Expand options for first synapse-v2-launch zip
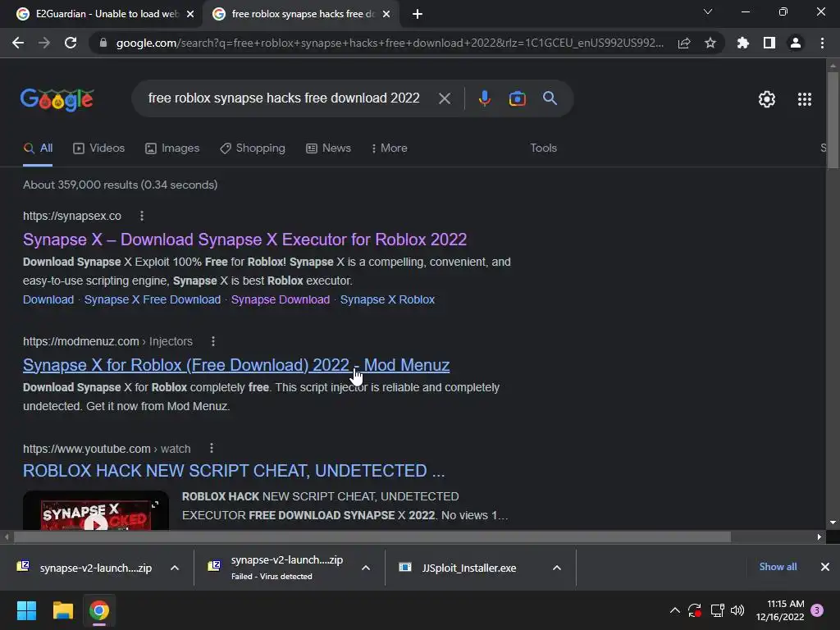 (175, 568)
